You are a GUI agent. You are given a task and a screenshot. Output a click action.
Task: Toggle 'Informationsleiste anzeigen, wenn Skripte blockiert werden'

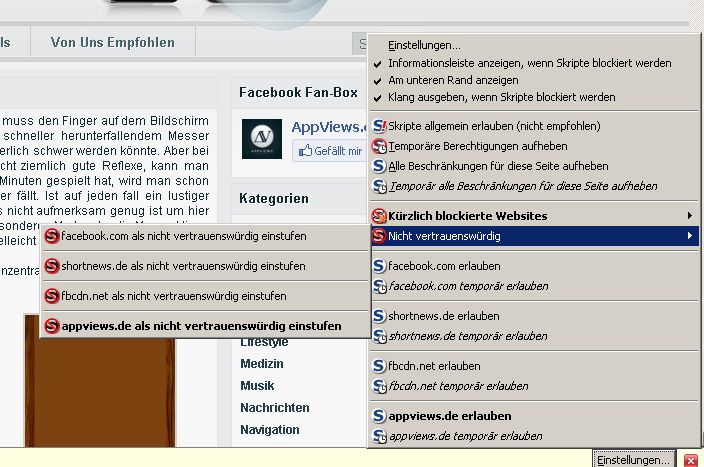[534, 63]
